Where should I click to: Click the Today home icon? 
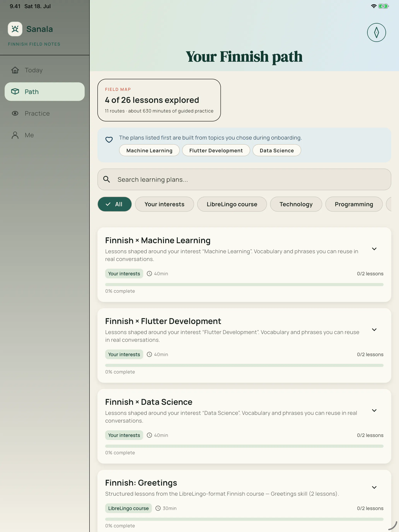pyautogui.click(x=15, y=70)
